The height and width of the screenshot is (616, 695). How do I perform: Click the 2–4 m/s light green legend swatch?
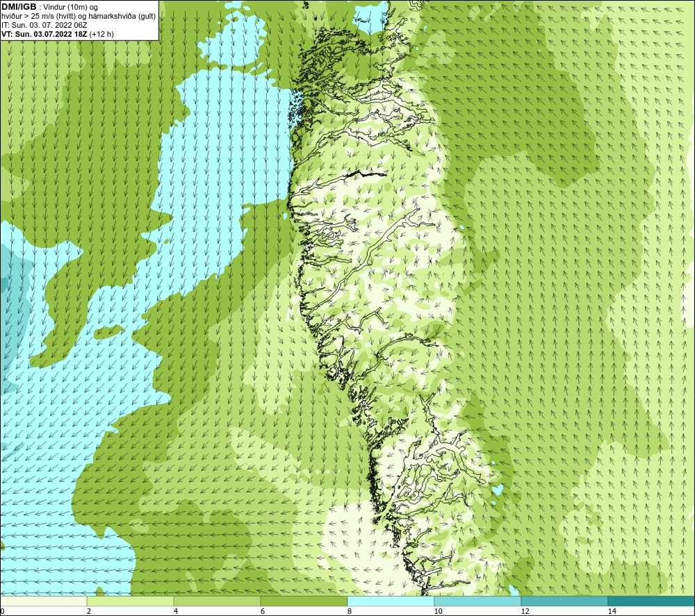pyautogui.click(x=131, y=601)
